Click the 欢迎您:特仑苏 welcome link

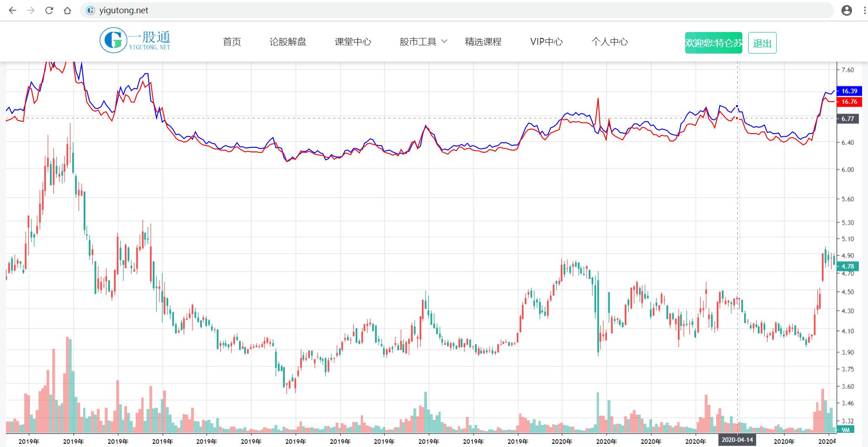(x=713, y=42)
